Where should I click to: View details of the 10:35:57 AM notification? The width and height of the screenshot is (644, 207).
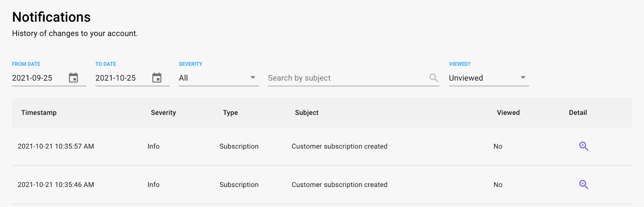(x=584, y=146)
